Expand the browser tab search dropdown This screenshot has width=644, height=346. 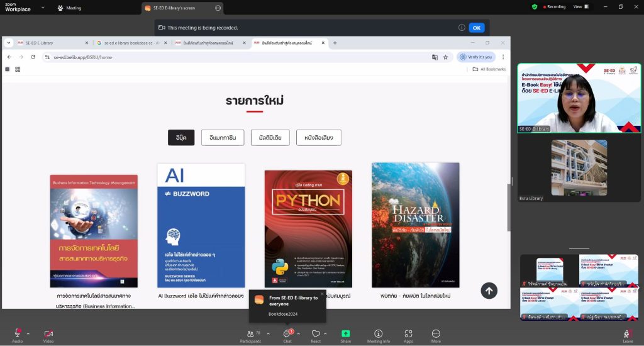[x=9, y=43]
